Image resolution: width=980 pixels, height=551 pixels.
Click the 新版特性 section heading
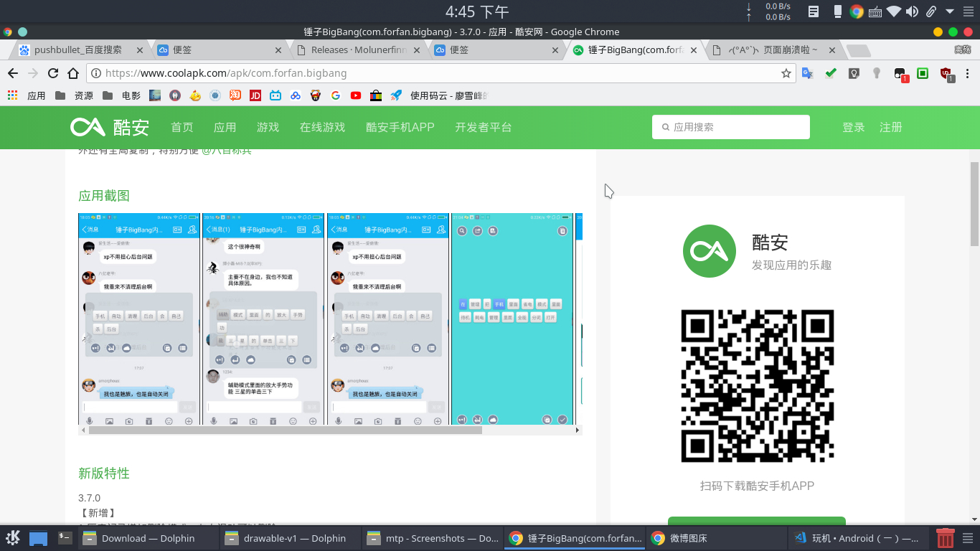click(x=104, y=474)
